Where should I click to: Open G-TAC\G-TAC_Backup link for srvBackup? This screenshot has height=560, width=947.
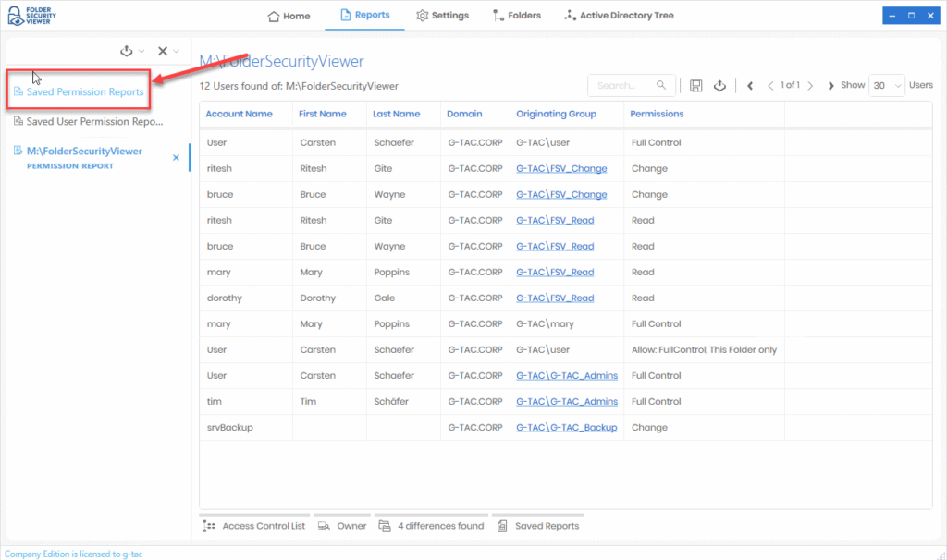(x=567, y=427)
